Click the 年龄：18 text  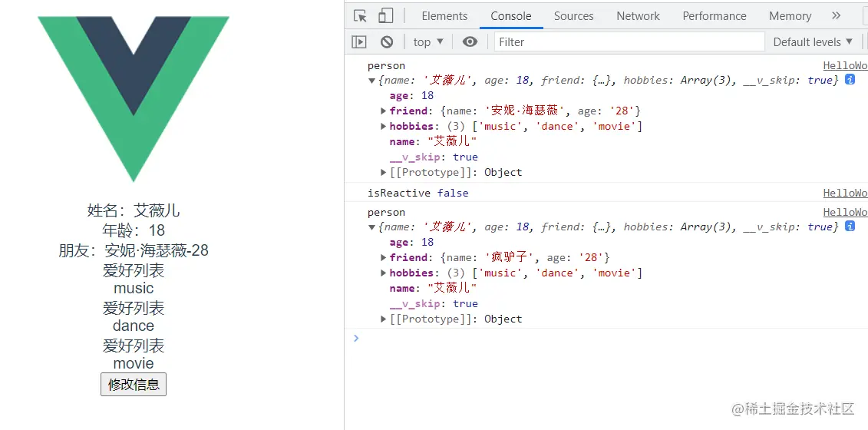134,230
